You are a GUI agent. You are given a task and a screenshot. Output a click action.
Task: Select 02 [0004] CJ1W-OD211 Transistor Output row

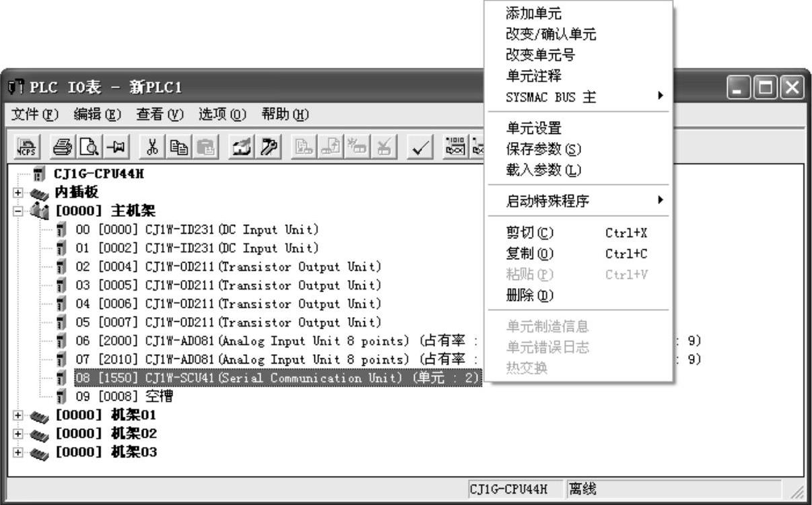pos(228,267)
